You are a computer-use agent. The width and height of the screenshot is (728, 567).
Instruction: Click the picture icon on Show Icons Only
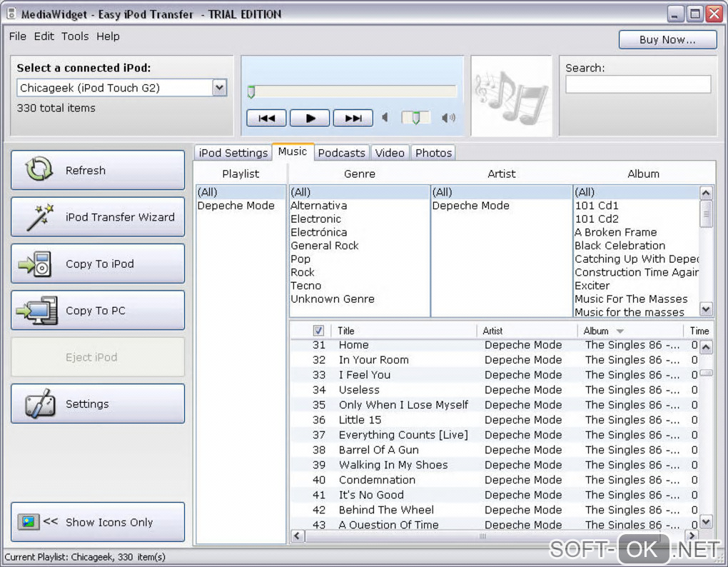pyautogui.click(x=29, y=522)
